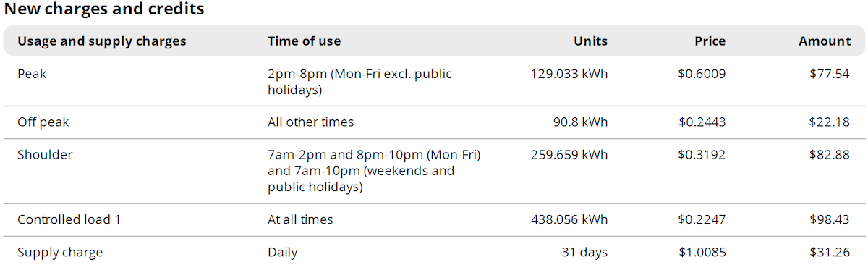Viewport: 868px width, 270px height.
Task: Click the 'Off peak' row label
Action: 43,122
